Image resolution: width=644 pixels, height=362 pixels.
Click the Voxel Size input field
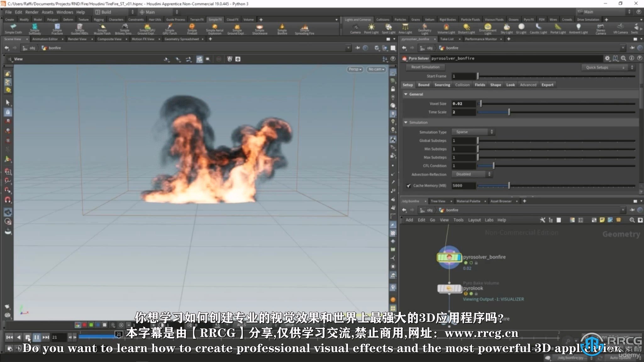[x=464, y=104]
